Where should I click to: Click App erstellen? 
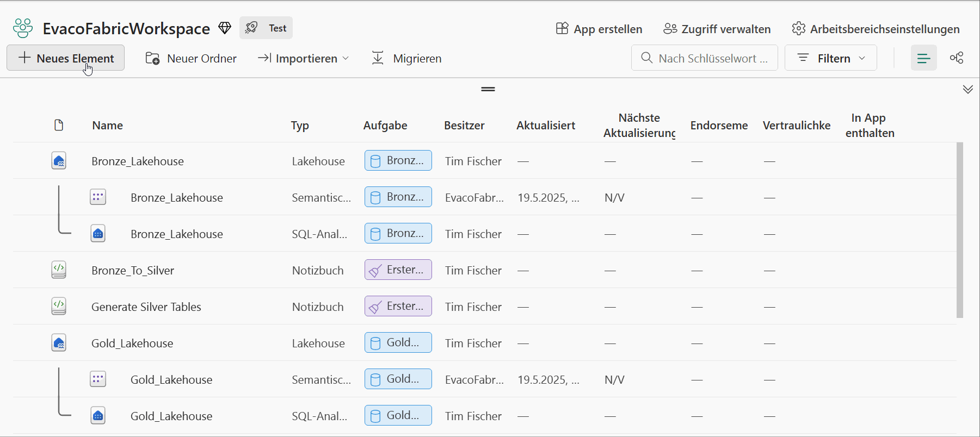[x=599, y=29]
